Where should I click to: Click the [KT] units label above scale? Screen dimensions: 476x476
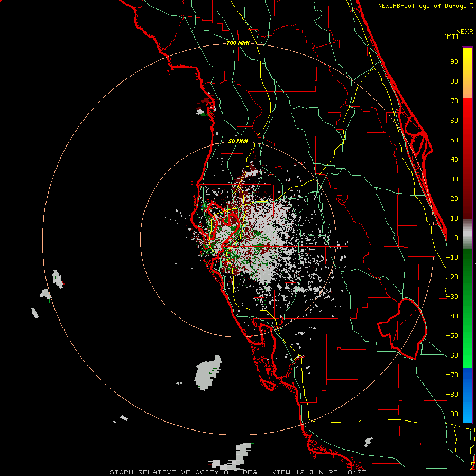452,36
